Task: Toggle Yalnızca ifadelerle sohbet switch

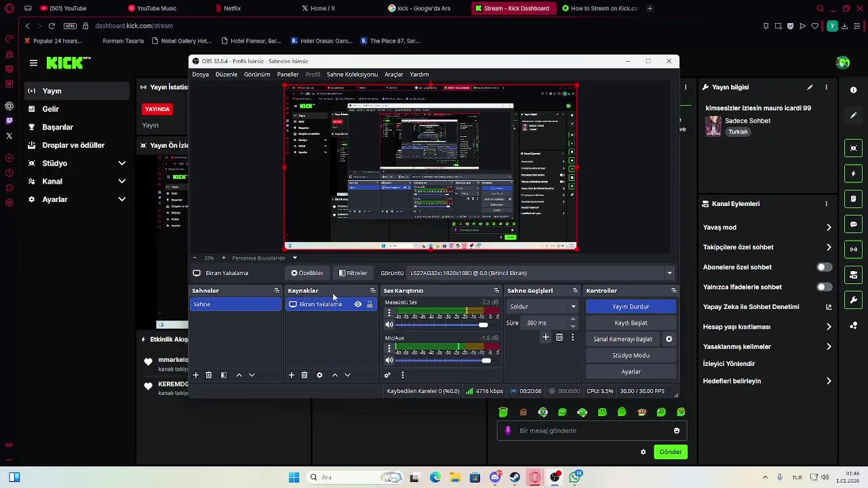Action: 824,287
